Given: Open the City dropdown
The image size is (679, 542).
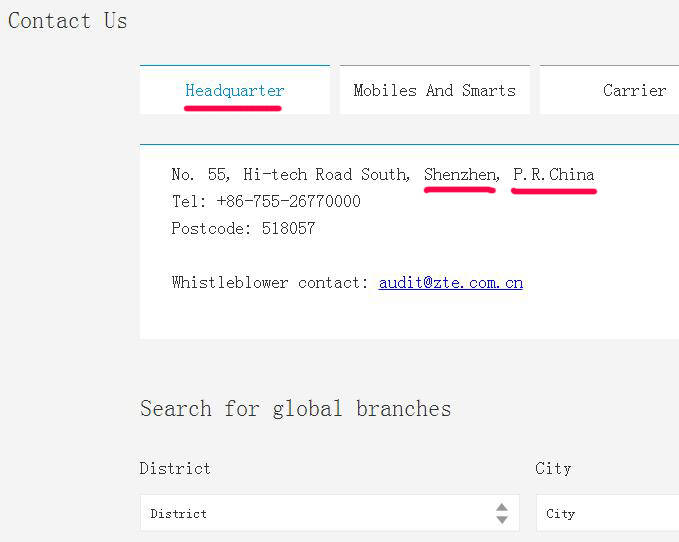Looking at the screenshot, I should [x=608, y=513].
